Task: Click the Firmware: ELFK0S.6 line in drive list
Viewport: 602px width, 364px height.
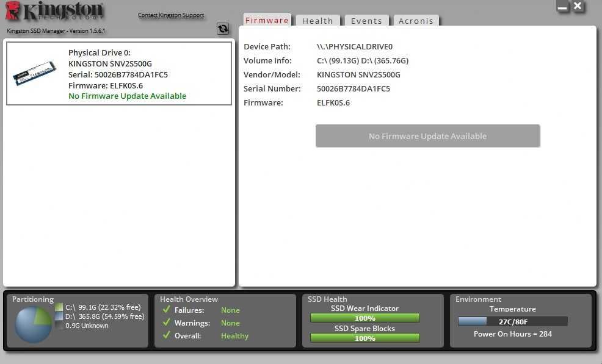Action: [106, 85]
